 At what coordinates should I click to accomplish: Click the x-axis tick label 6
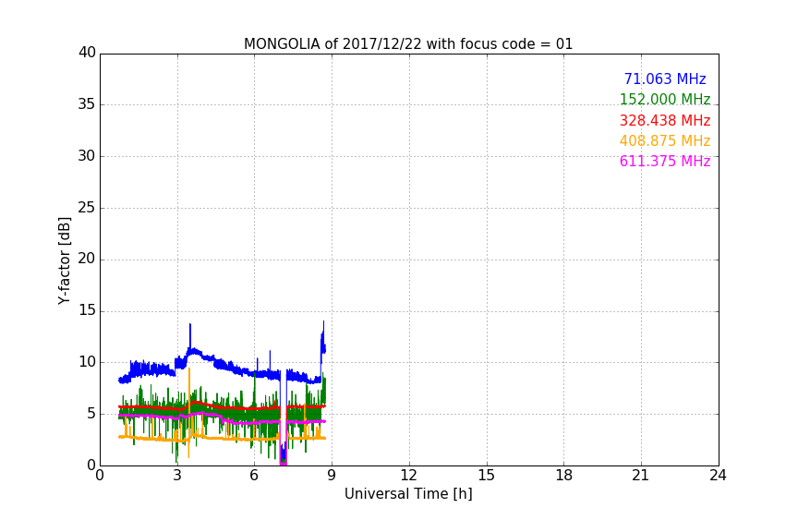[254, 476]
